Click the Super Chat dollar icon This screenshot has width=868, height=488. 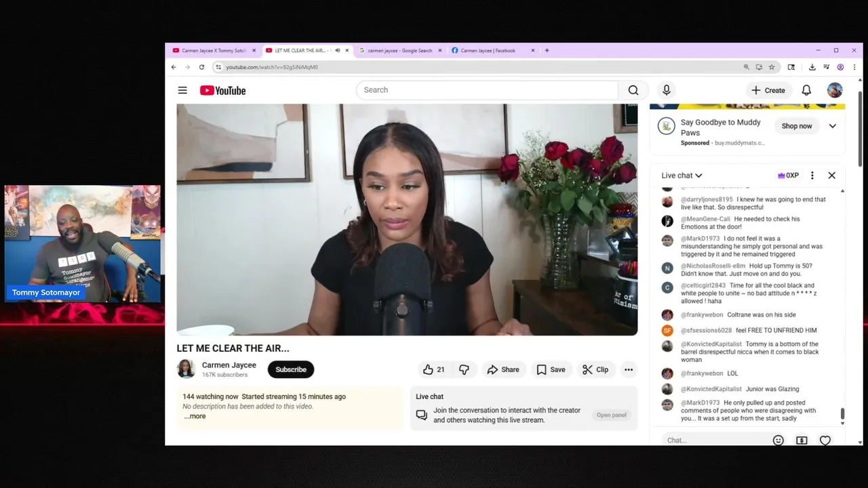coord(802,441)
